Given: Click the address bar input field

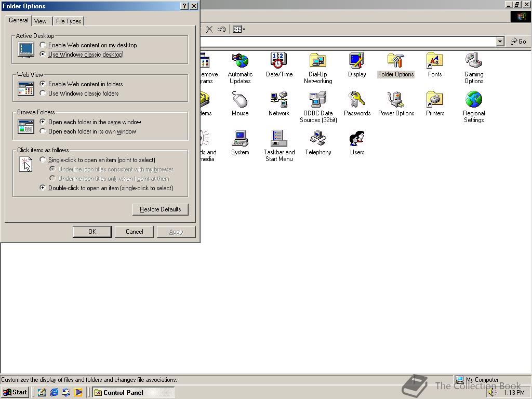Looking at the screenshot, I should [348, 42].
